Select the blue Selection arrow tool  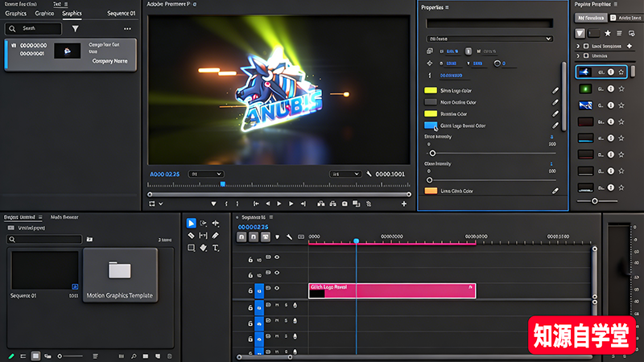191,224
